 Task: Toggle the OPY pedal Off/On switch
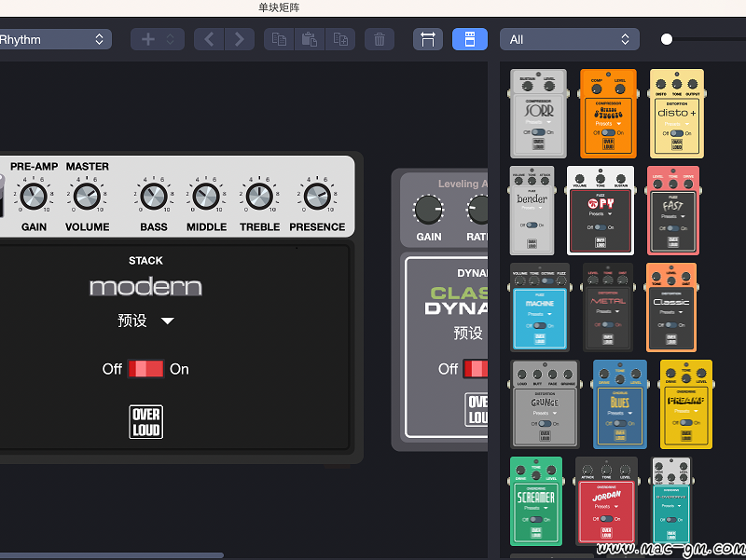[x=601, y=227]
